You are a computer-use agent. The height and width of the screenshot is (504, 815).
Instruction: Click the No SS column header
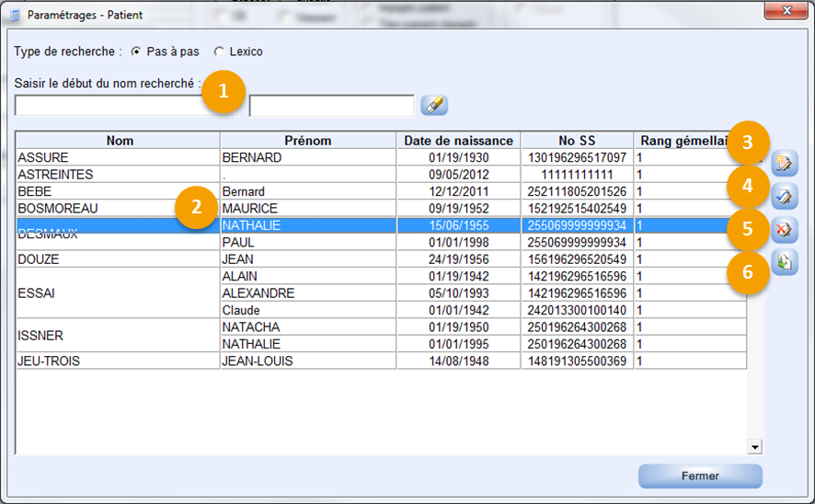[577, 141]
